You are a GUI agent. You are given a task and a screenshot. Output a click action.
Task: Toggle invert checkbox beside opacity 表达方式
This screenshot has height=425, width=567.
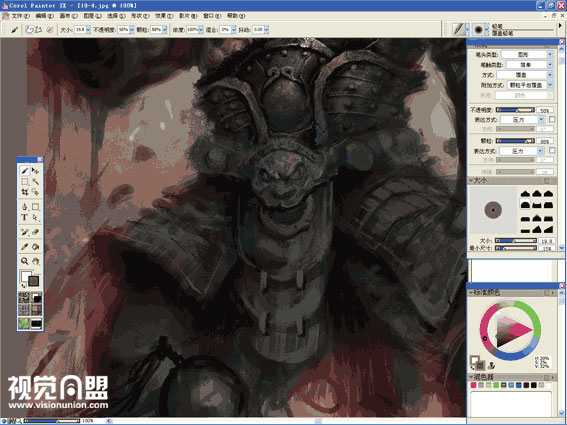tap(552, 119)
